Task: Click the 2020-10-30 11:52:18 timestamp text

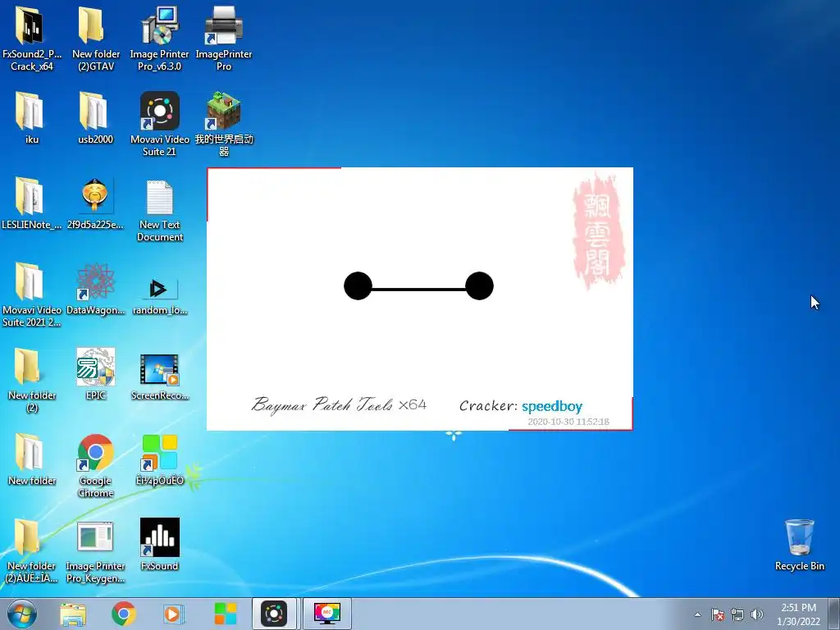Action: click(568, 422)
